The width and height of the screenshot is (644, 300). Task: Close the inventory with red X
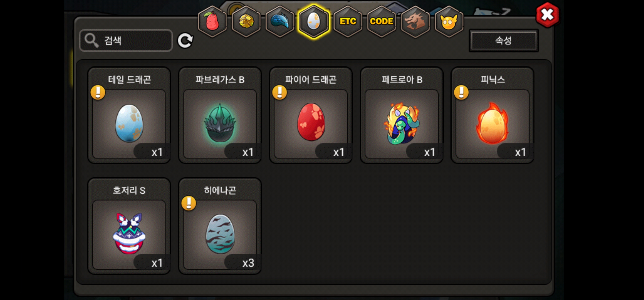pyautogui.click(x=547, y=15)
